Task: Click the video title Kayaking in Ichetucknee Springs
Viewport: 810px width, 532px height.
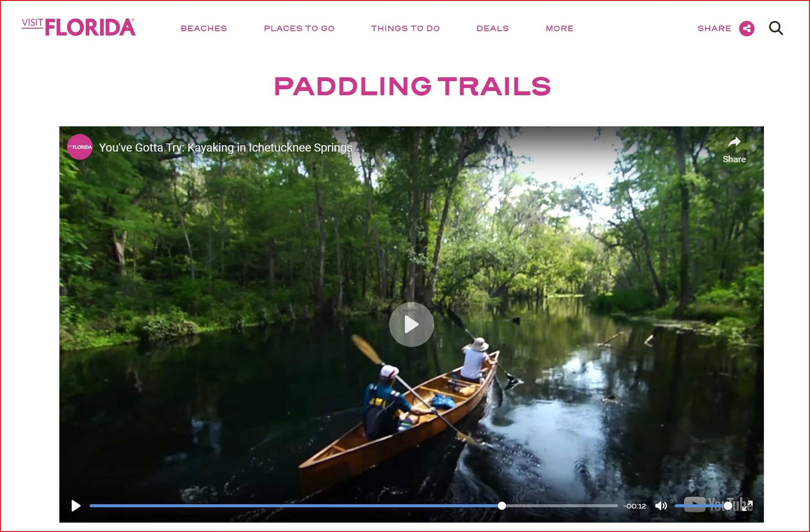Action: (x=226, y=148)
